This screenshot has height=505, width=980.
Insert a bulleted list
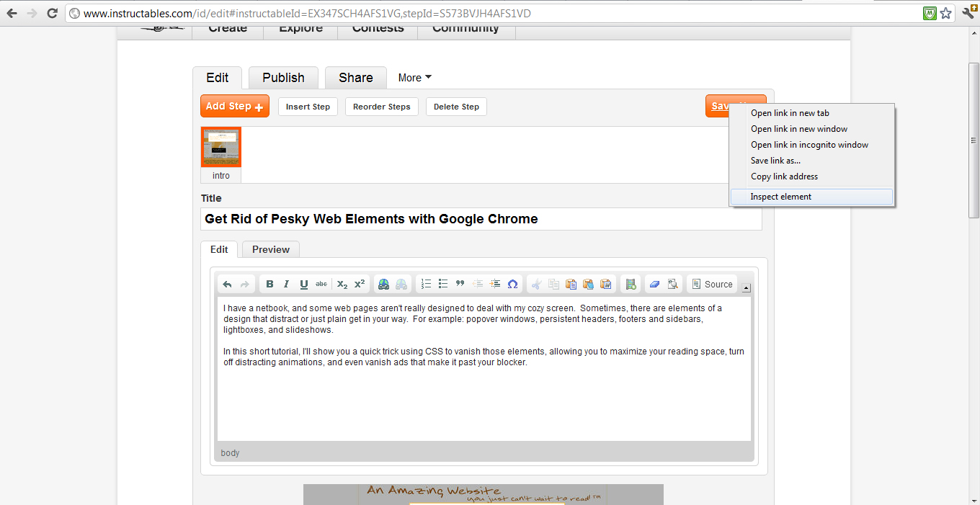(443, 285)
